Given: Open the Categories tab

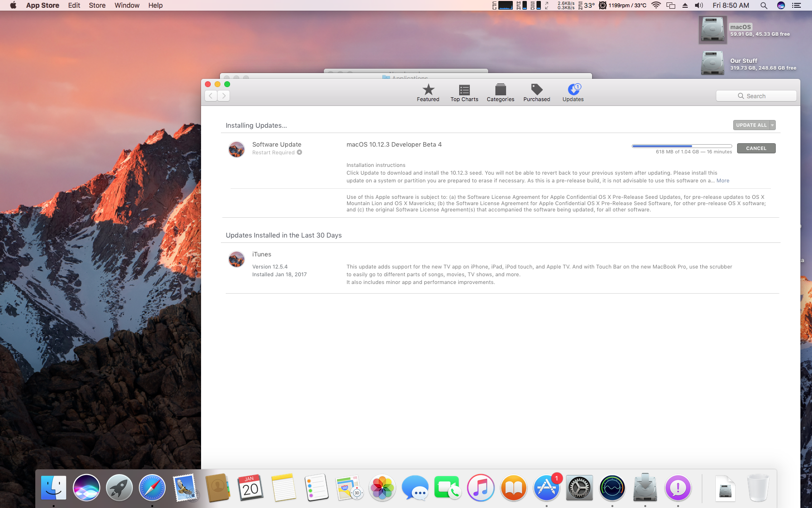Looking at the screenshot, I should [x=500, y=93].
